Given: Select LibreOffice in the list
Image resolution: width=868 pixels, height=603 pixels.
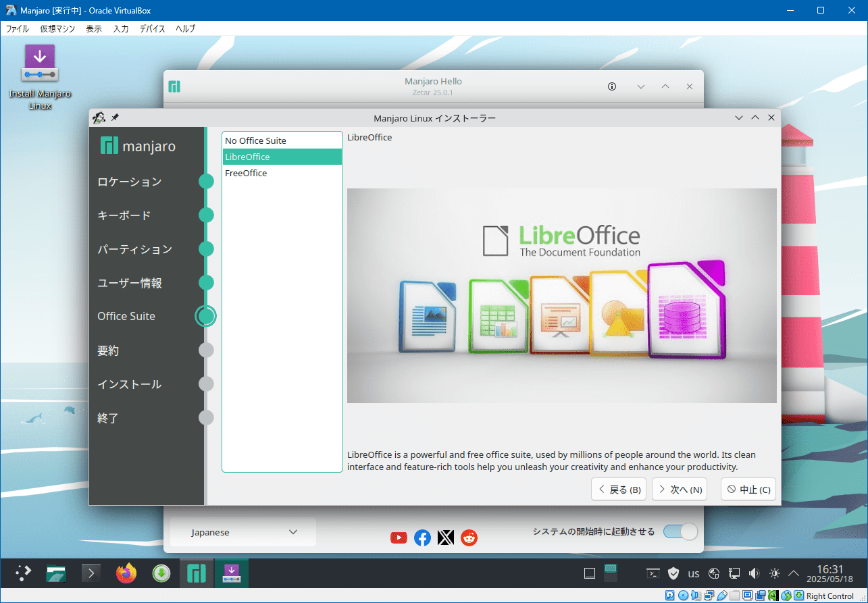Looking at the screenshot, I should coord(282,157).
